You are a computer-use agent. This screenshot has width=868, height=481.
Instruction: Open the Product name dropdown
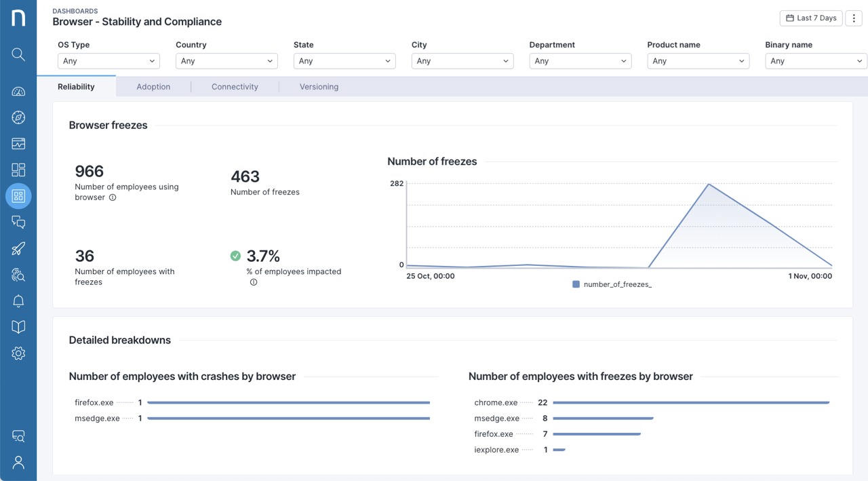point(698,61)
